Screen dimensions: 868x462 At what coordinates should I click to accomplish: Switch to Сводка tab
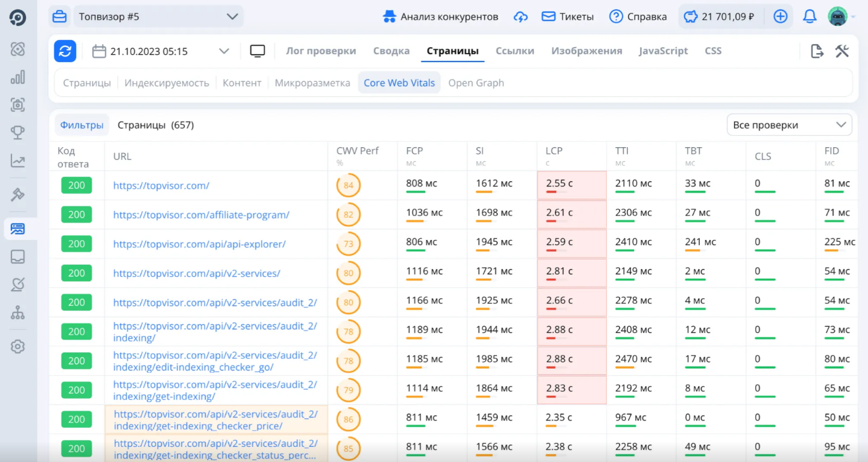click(x=391, y=51)
